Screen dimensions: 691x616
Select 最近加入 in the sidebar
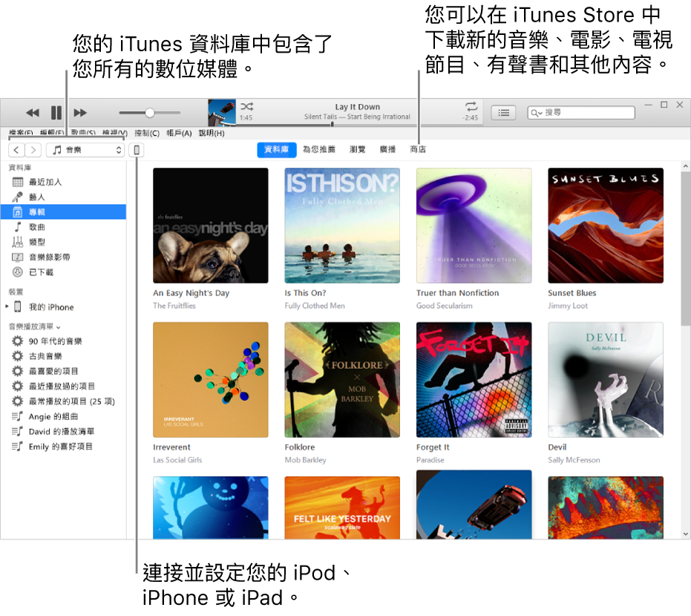(x=64, y=182)
